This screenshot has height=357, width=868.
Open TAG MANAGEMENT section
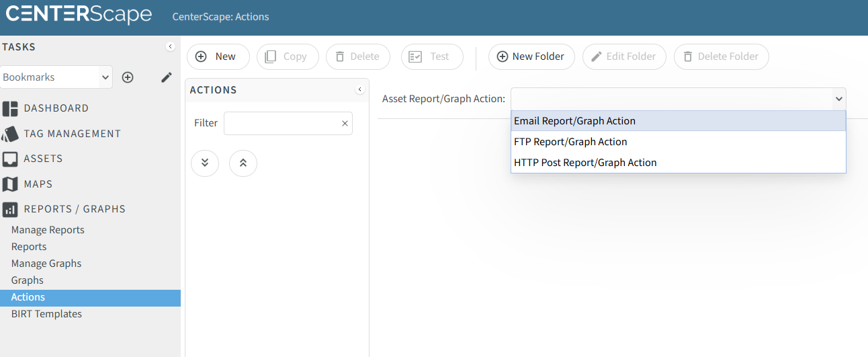(73, 134)
